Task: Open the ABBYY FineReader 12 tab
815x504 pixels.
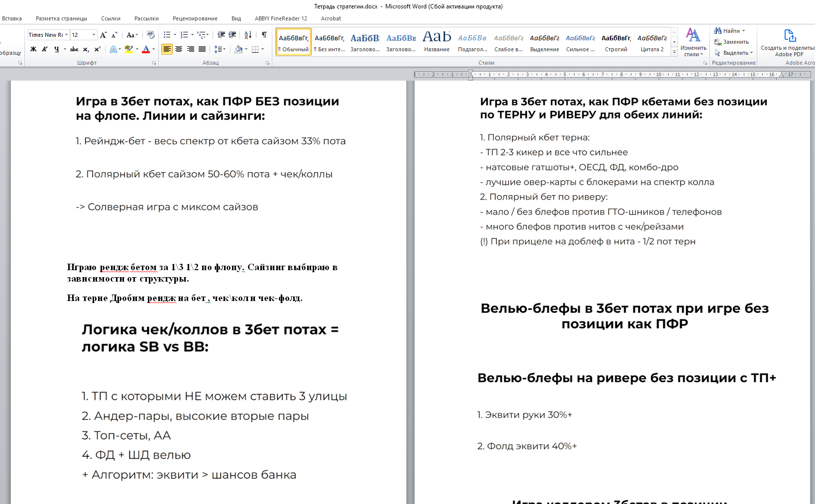Action: (x=281, y=18)
